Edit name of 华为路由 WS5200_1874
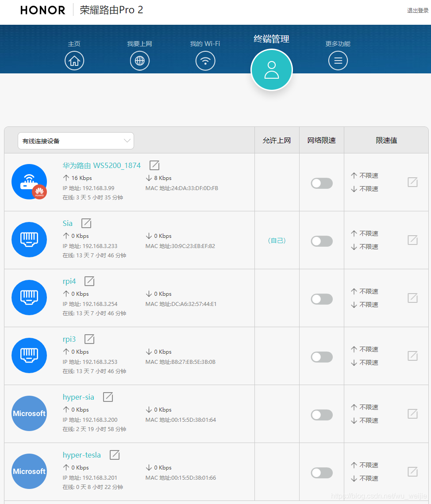This screenshot has height=504, width=431. (x=154, y=165)
